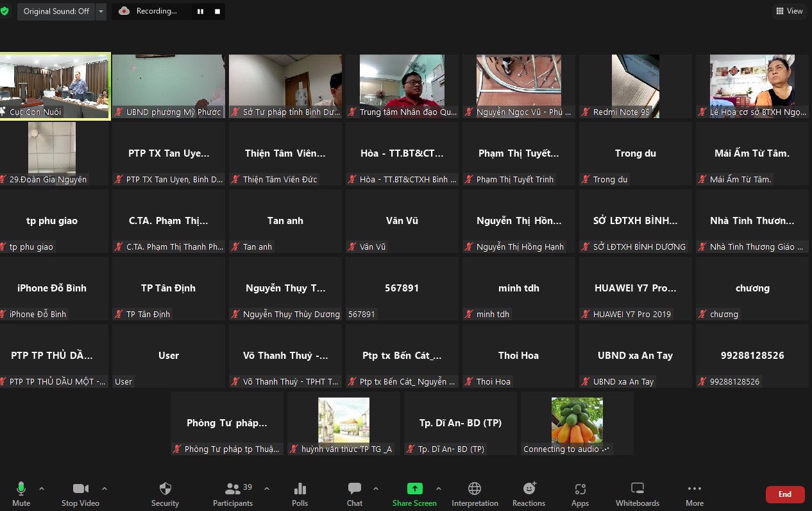Expand video options arrow beside Stop Video
The width and height of the screenshot is (812, 511).
(105, 489)
